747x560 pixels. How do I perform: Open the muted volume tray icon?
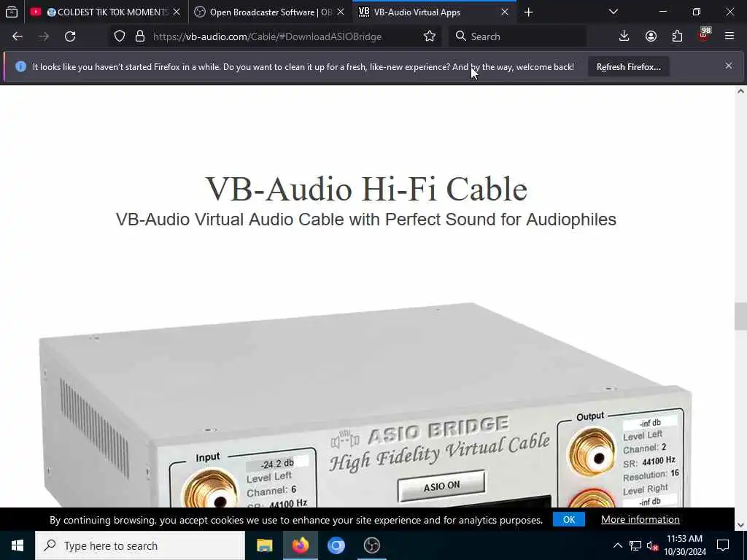click(653, 545)
